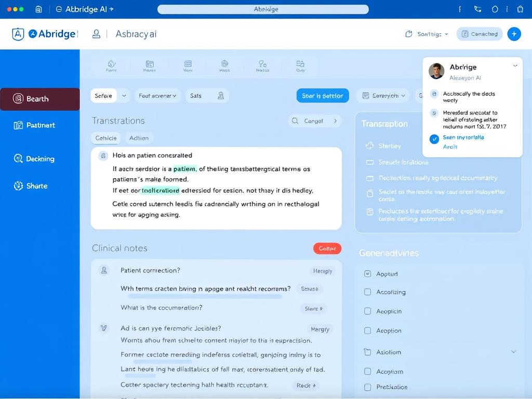
Task: Check the Accofizing checkbox
Action: [367, 292]
